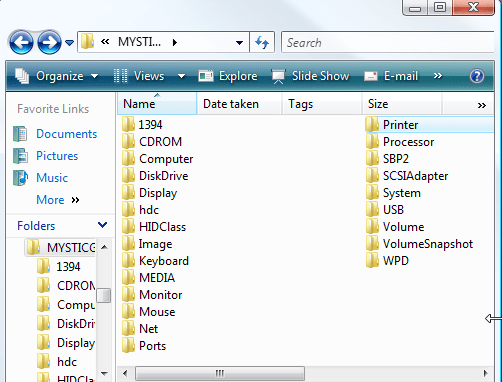
Task: Click the Explore toolbar button
Action: coord(228,76)
